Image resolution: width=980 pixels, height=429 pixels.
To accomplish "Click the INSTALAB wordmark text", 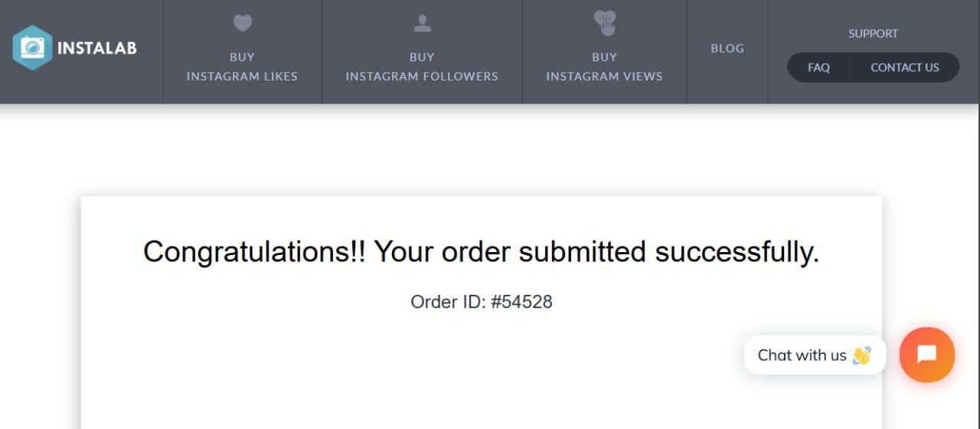I will 96,48.
